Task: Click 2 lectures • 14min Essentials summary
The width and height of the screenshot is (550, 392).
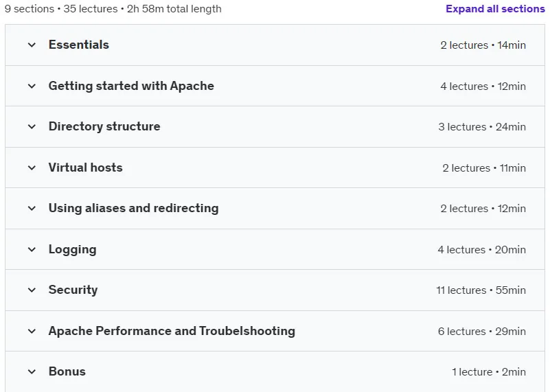Action: click(x=483, y=45)
